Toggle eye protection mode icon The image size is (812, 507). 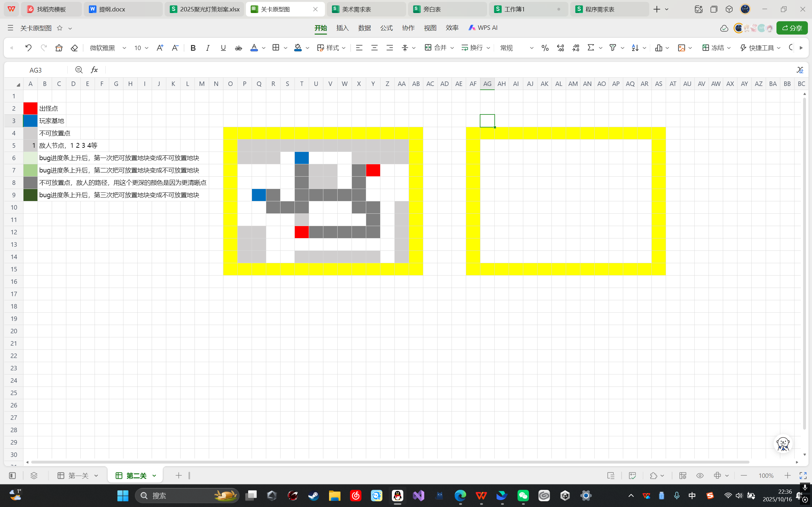click(x=700, y=476)
